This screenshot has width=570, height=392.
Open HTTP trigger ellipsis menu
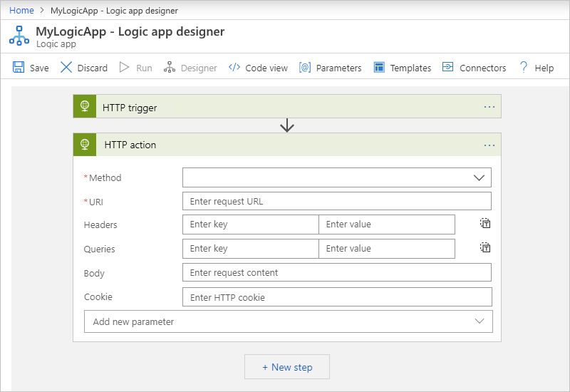click(489, 107)
